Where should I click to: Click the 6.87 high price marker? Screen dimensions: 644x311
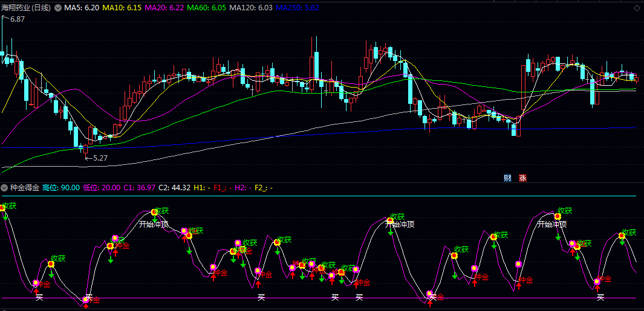(16, 19)
